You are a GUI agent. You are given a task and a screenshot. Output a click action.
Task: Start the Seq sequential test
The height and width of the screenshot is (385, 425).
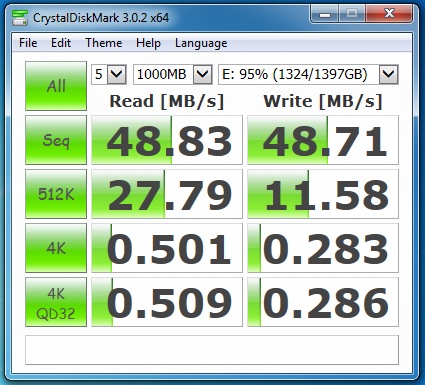pyautogui.click(x=56, y=140)
